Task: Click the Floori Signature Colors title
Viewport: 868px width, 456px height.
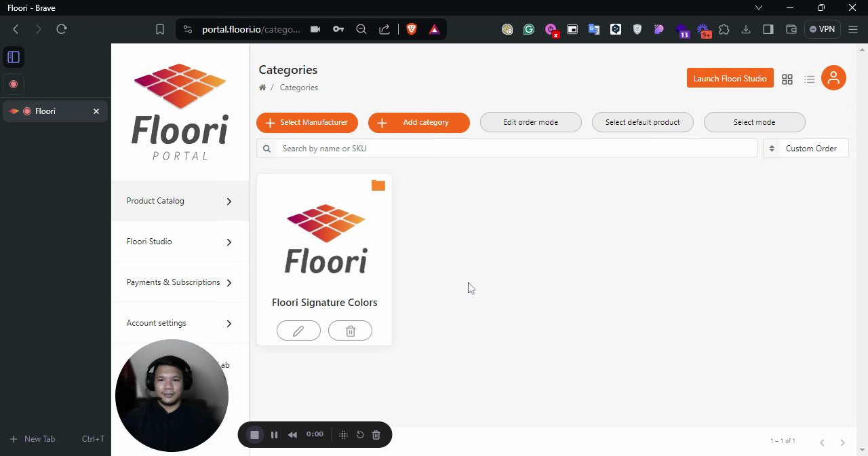Action: [325, 303]
